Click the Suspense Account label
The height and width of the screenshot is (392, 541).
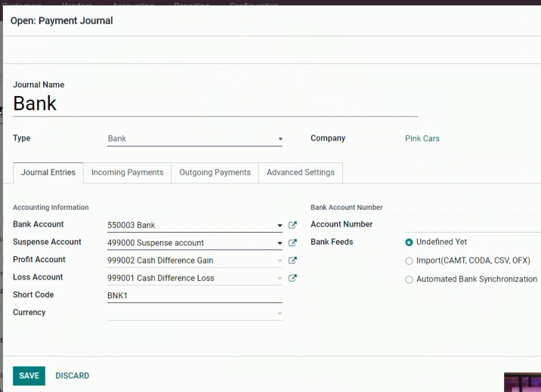point(47,242)
